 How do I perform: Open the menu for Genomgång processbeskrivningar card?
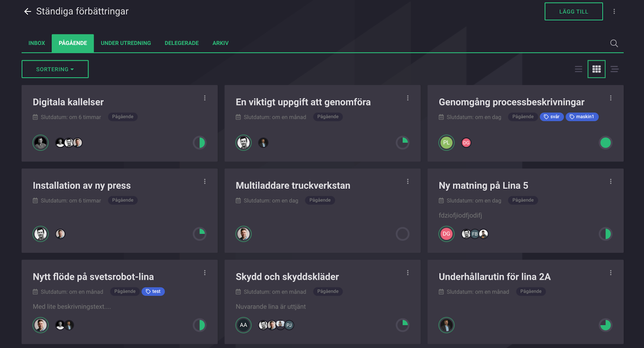click(611, 98)
